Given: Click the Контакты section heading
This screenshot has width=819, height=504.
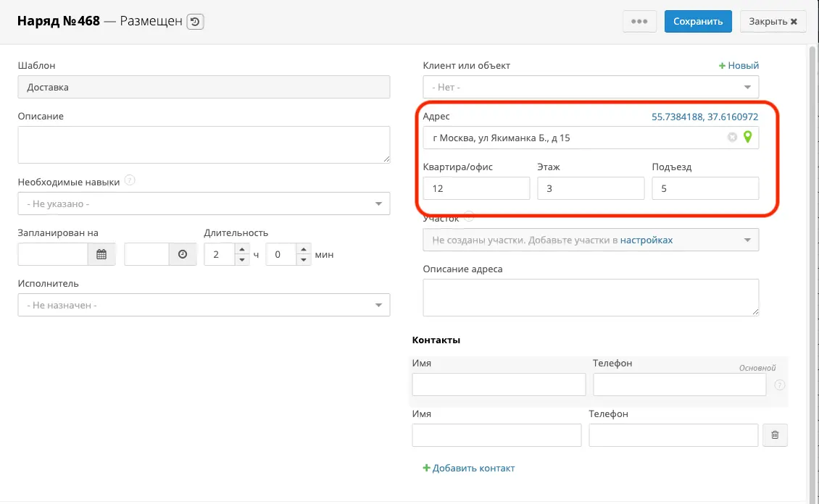Looking at the screenshot, I should [x=436, y=340].
